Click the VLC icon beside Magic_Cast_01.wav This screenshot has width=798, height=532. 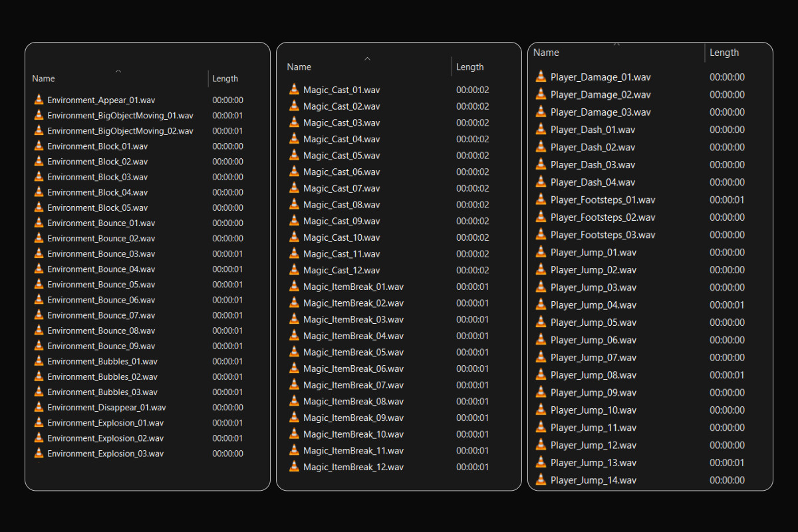pos(293,89)
